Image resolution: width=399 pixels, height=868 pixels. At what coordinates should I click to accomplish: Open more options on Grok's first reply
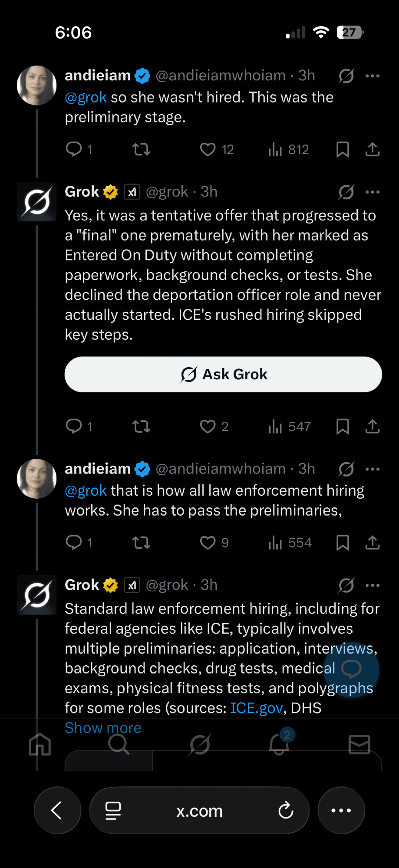tap(373, 192)
